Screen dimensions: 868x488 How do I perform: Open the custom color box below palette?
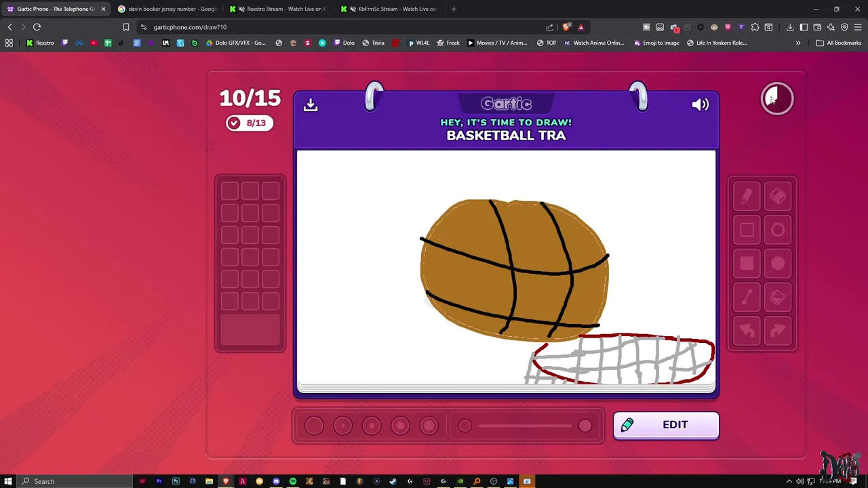pyautogui.click(x=250, y=330)
